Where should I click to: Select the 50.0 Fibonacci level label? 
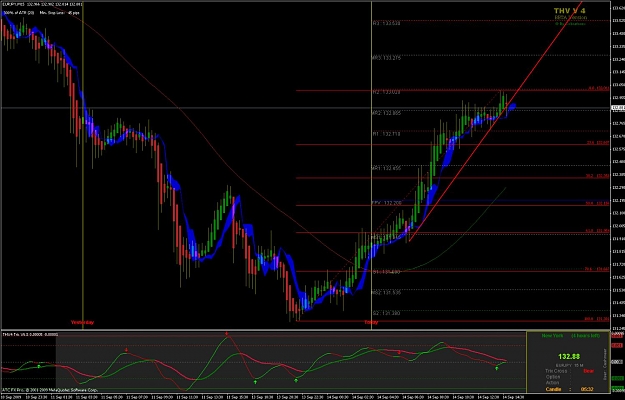[597, 203]
